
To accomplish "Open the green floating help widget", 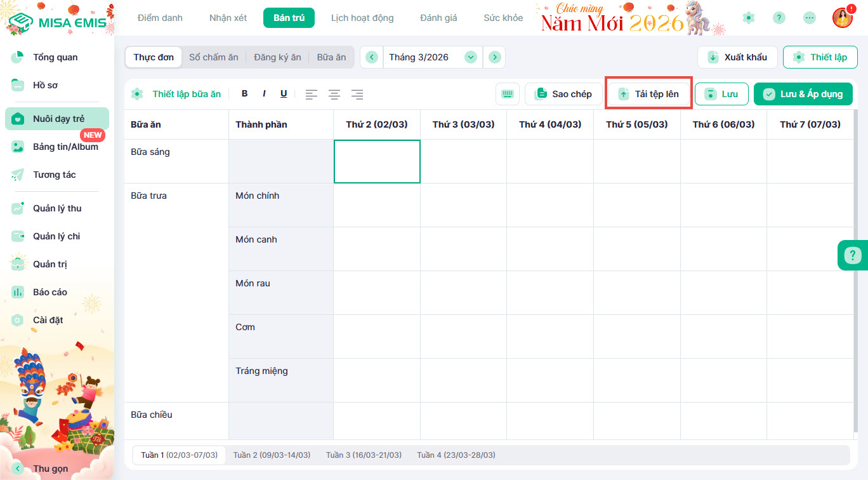I will pos(852,255).
